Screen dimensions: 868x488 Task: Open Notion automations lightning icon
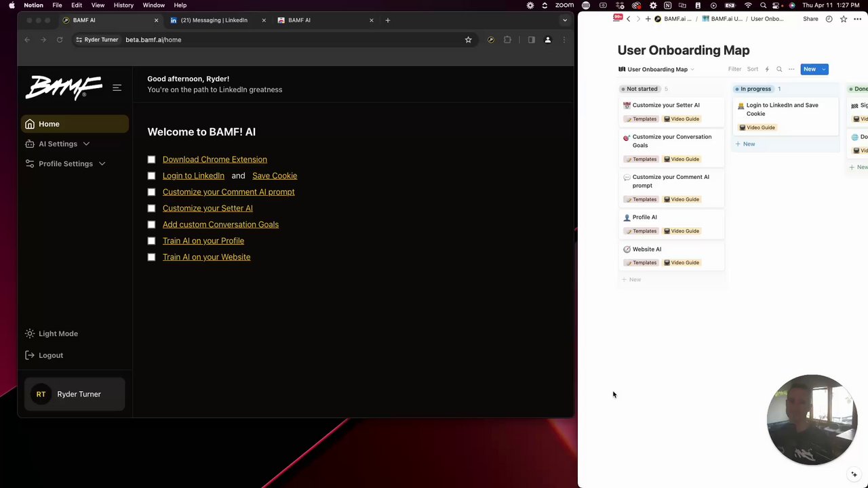(767, 69)
